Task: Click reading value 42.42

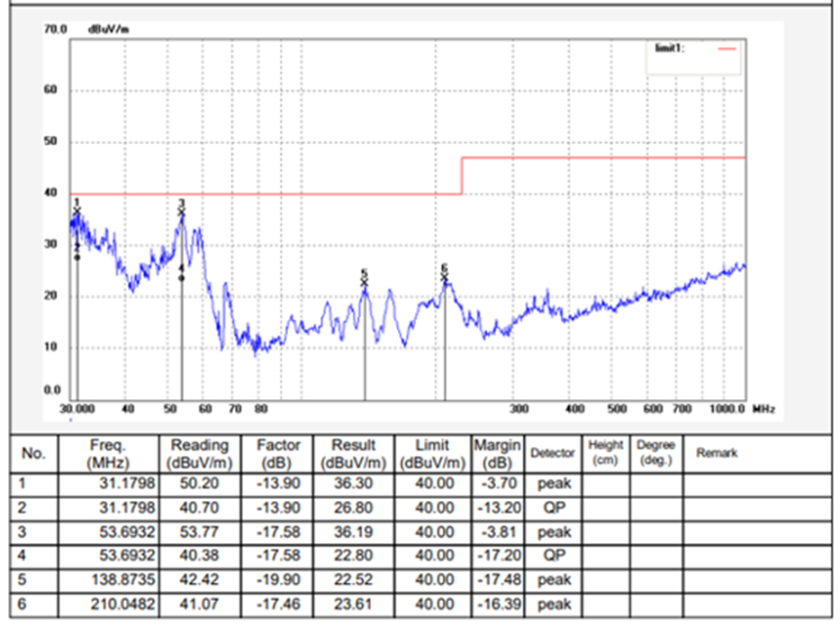Action: (199, 580)
